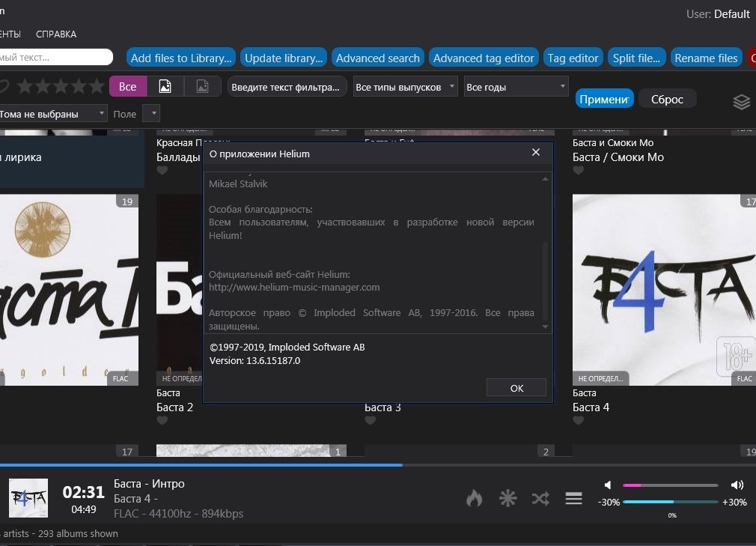Expand 'Все годы' dropdown
This screenshot has width=756, height=546.
point(516,87)
